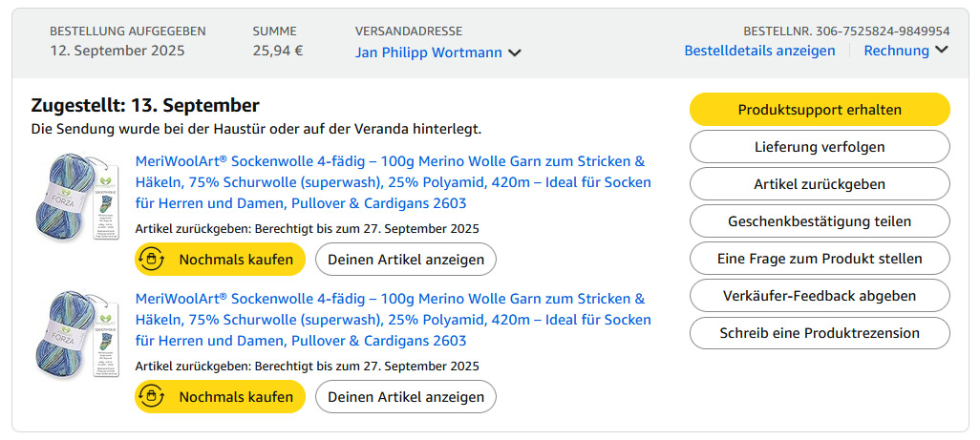980x440 pixels.
Task: Expand shipping address Jan Philipp Wortmann chevron
Action: [515, 53]
